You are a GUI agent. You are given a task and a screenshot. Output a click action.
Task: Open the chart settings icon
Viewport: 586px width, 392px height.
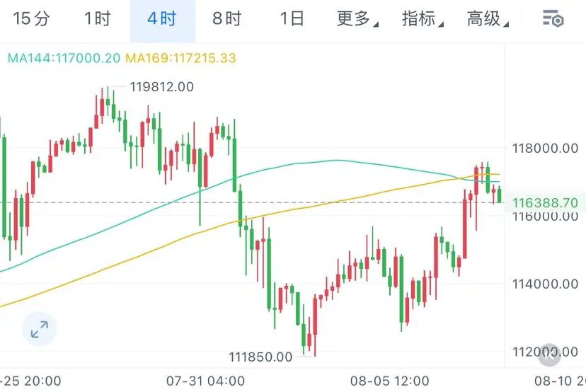tap(553, 18)
